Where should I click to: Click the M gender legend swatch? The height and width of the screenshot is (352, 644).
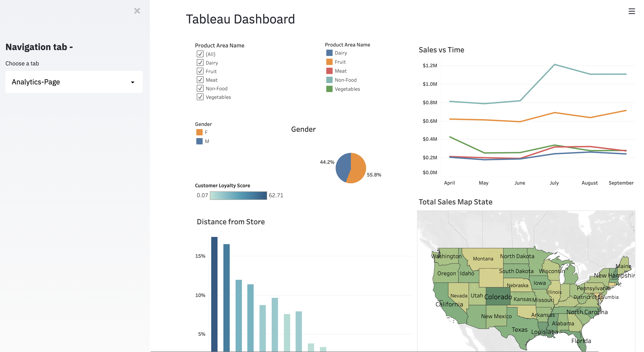[199, 141]
